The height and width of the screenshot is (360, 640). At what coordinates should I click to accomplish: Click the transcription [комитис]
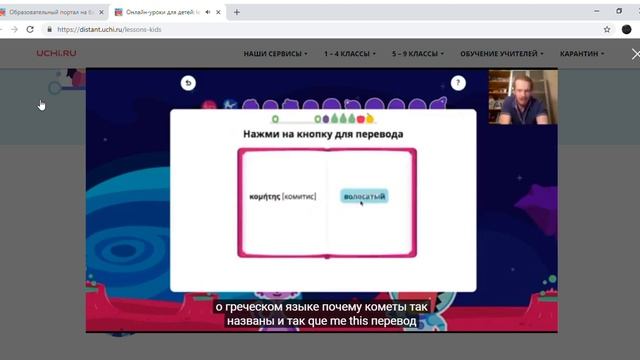click(299, 197)
